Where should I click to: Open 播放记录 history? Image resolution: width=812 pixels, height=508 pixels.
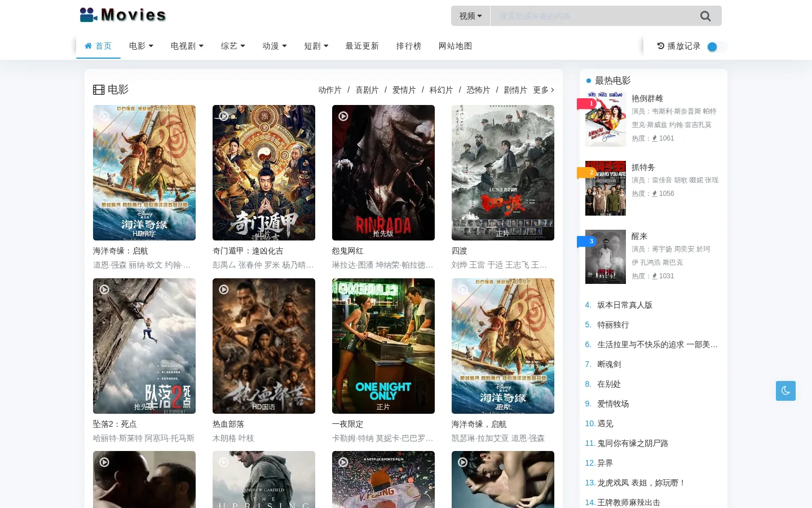coord(679,46)
